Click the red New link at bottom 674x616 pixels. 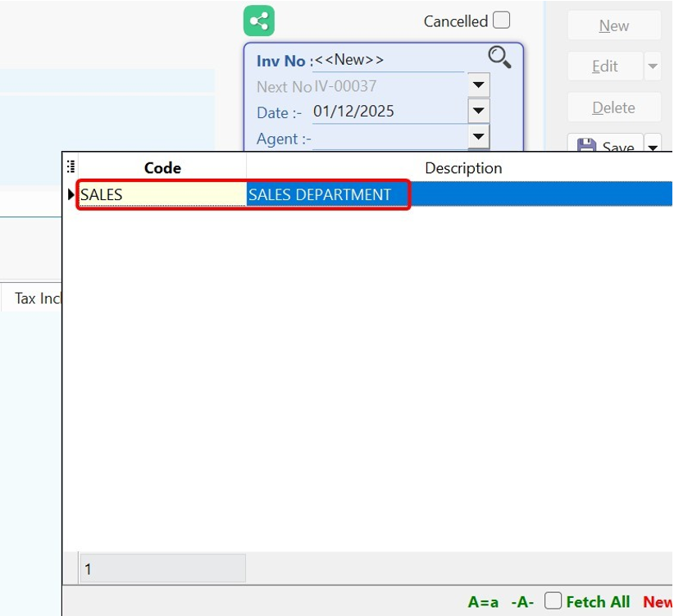point(657,601)
